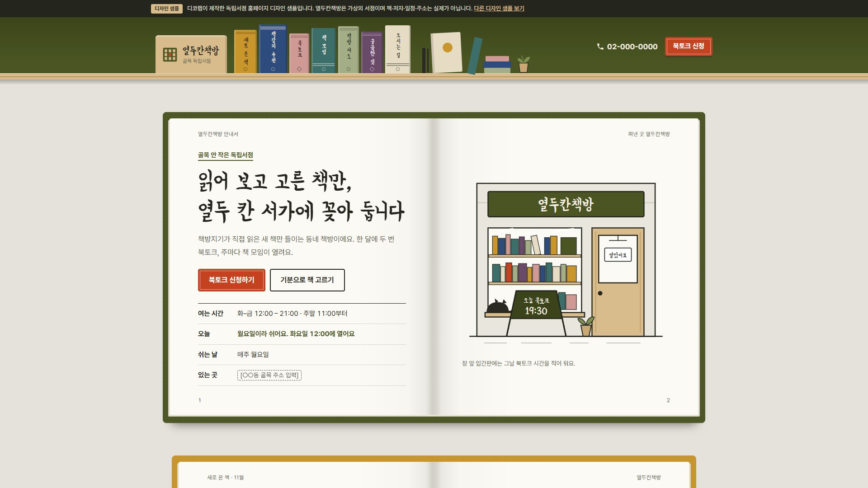Open the purple 궁금한 것 book spine

pyautogui.click(x=372, y=52)
